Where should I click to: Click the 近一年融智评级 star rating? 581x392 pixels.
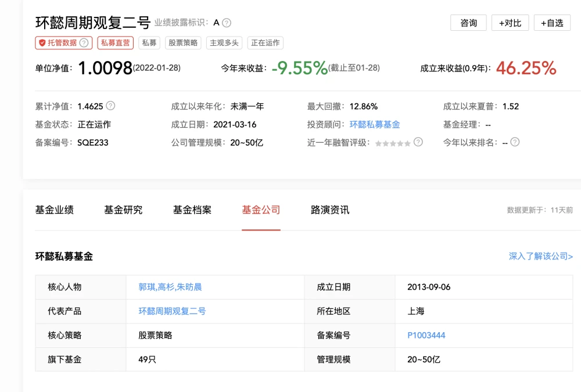pos(393,143)
